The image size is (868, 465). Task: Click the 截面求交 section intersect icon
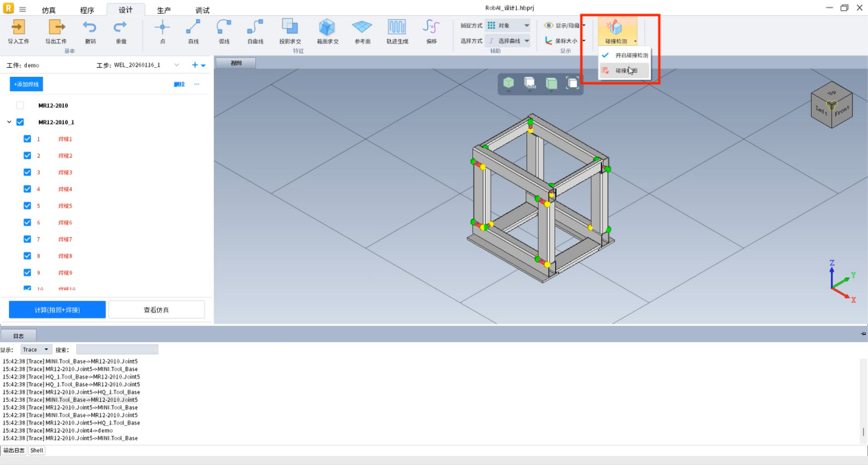(x=327, y=27)
